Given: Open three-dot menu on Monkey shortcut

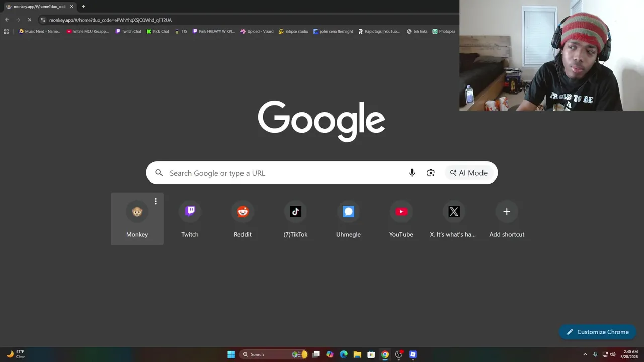Looking at the screenshot, I should (156, 201).
